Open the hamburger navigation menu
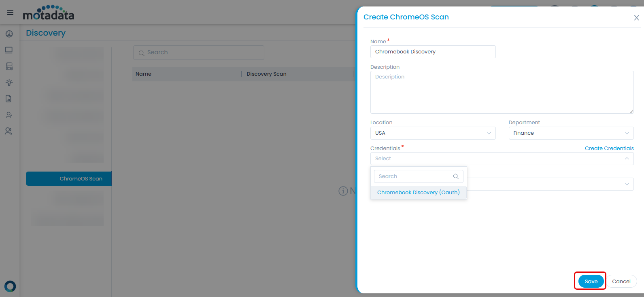644x297 pixels. click(11, 13)
